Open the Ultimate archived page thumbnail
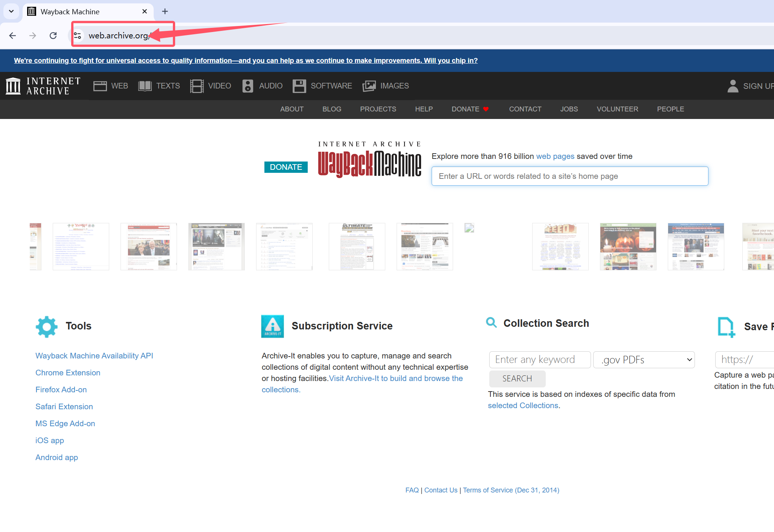774x532 pixels. point(357,247)
